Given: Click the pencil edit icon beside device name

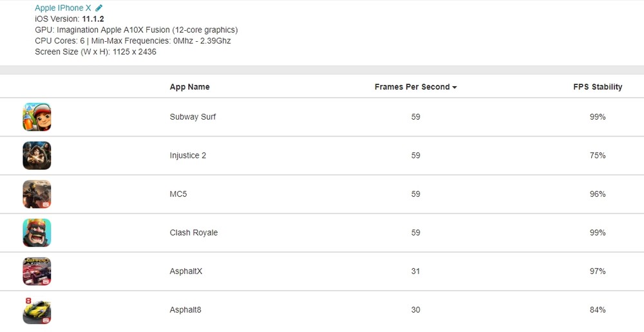Looking at the screenshot, I should (x=99, y=8).
